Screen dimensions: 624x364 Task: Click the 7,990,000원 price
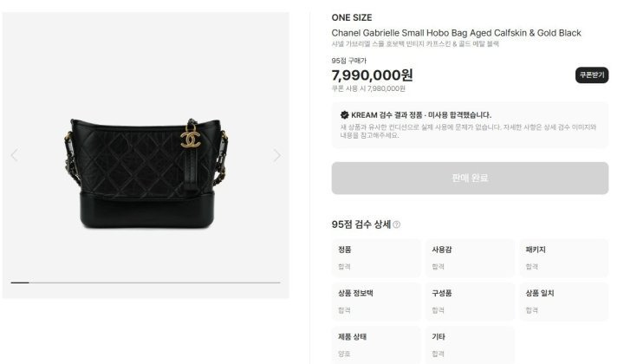[x=372, y=75]
